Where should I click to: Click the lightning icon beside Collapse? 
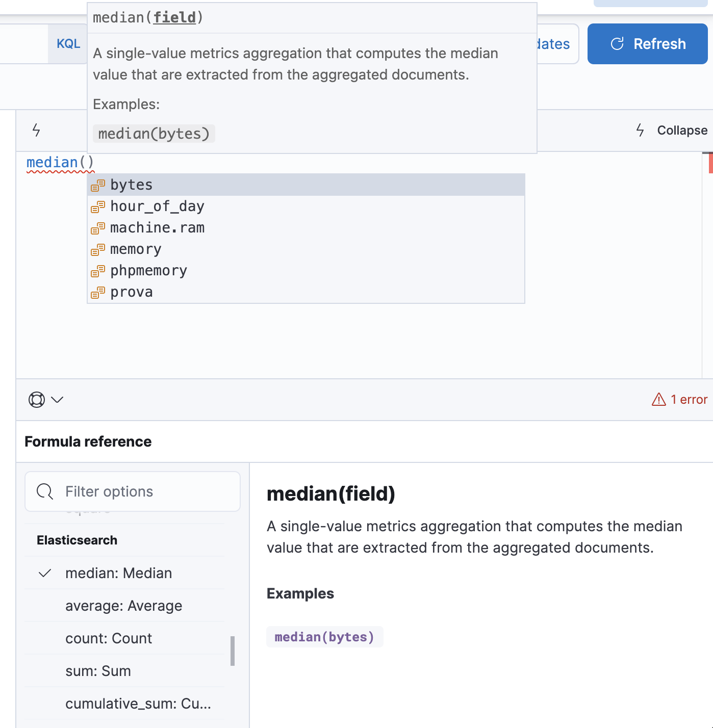pos(640,131)
